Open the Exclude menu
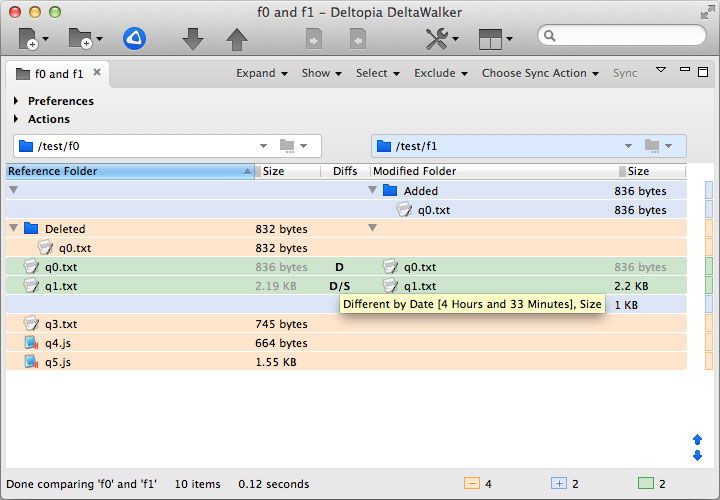Screen dimensions: 720x500 [440, 73]
